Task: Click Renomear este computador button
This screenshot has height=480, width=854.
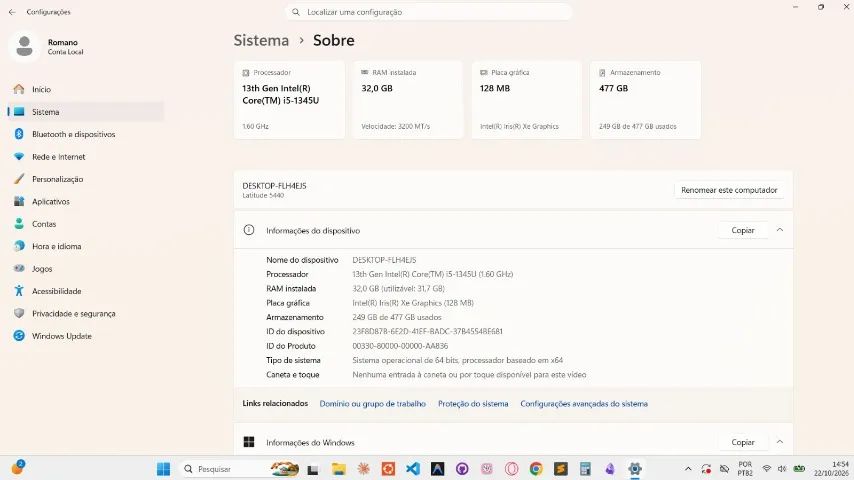Action: (729, 190)
